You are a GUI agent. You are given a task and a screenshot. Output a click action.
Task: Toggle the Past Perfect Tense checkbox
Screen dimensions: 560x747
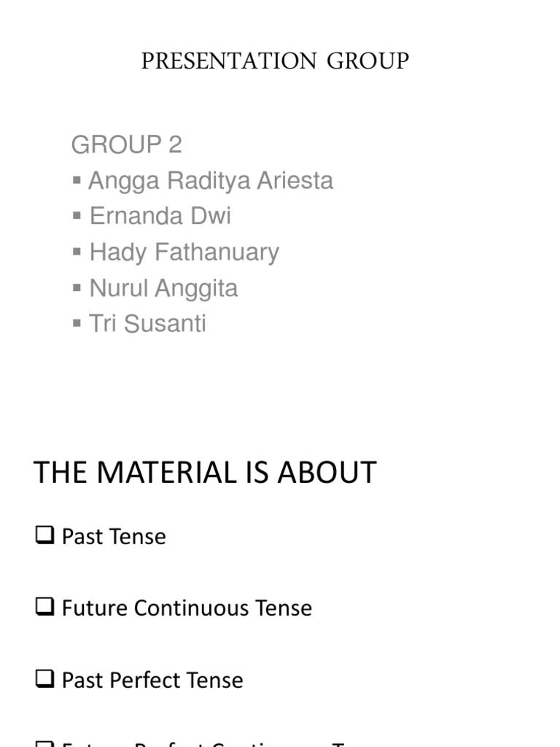[44, 679]
